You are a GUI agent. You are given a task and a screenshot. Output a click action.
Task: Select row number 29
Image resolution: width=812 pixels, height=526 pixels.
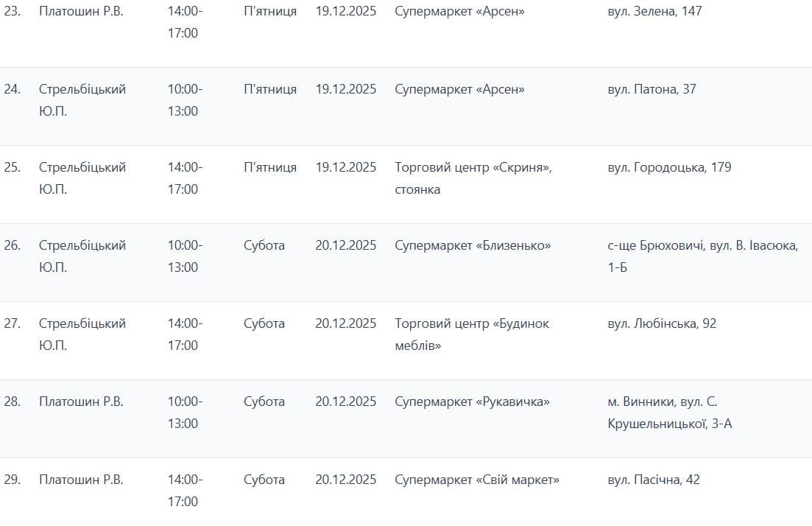pos(12,480)
